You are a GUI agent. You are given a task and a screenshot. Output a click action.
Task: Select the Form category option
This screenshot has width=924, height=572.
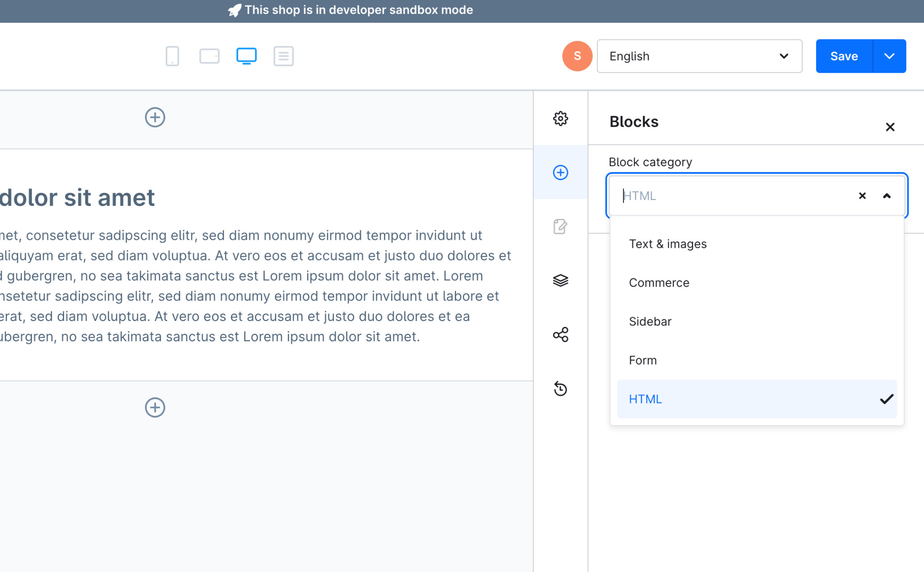pos(642,360)
